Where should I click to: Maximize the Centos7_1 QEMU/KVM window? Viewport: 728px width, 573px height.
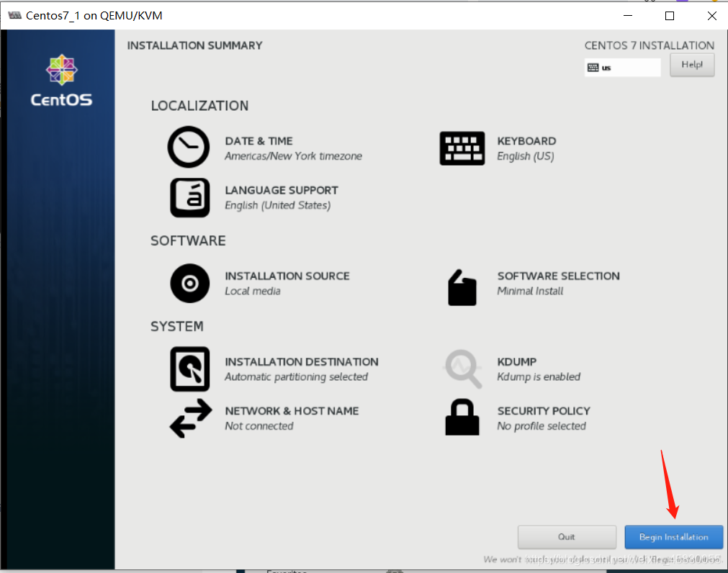670,16
